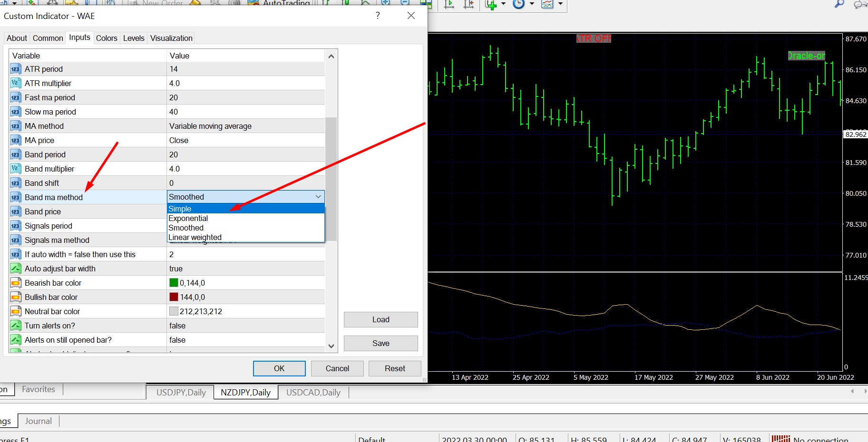Expand the periods dropdown arrow beside the clock

coord(532,4)
